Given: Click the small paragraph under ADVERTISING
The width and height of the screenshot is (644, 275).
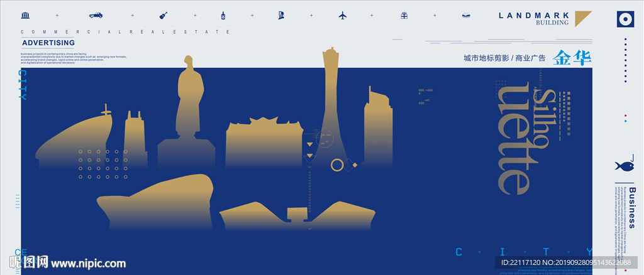Looking at the screenshot, I should pyautogui.click(x=74, y=58).
